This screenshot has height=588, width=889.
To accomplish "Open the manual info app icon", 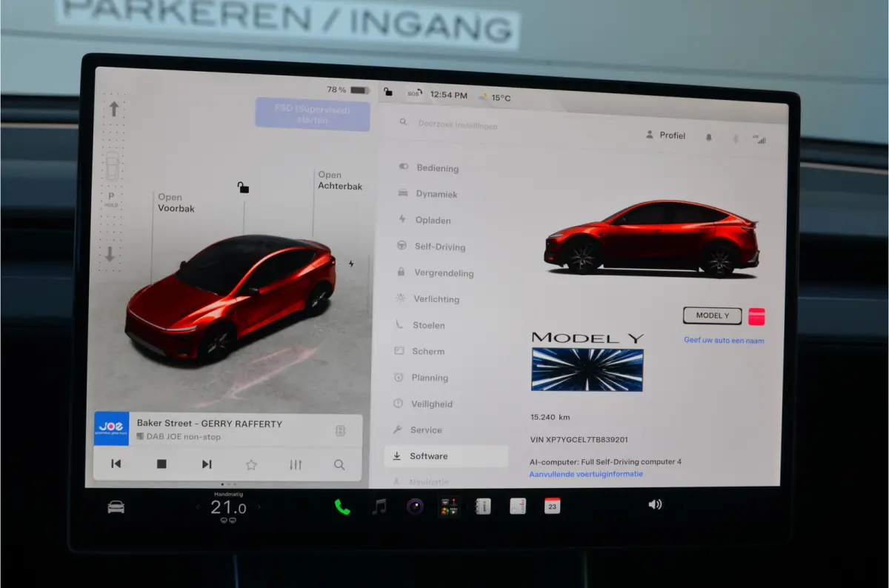I will coord(483,507).
